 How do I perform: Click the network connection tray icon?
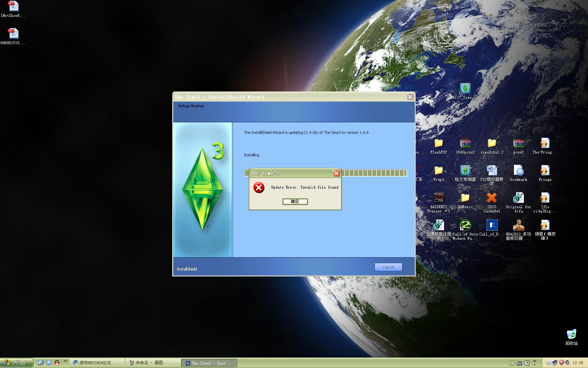pyautogui.click(x=555, y=363)
